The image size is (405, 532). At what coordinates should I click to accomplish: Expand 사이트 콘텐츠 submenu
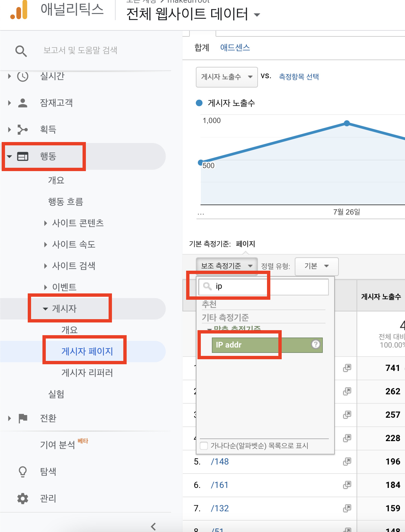[45, 223]
